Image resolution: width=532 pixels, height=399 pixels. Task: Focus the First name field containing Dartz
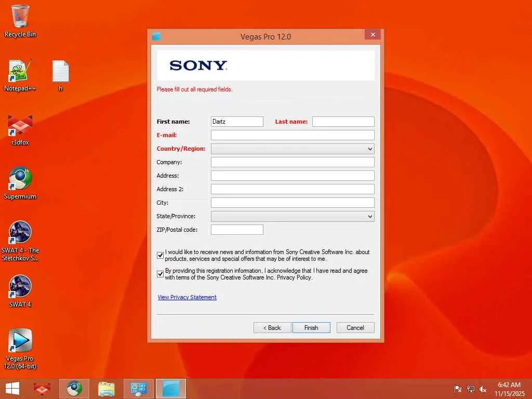[237, 122]
